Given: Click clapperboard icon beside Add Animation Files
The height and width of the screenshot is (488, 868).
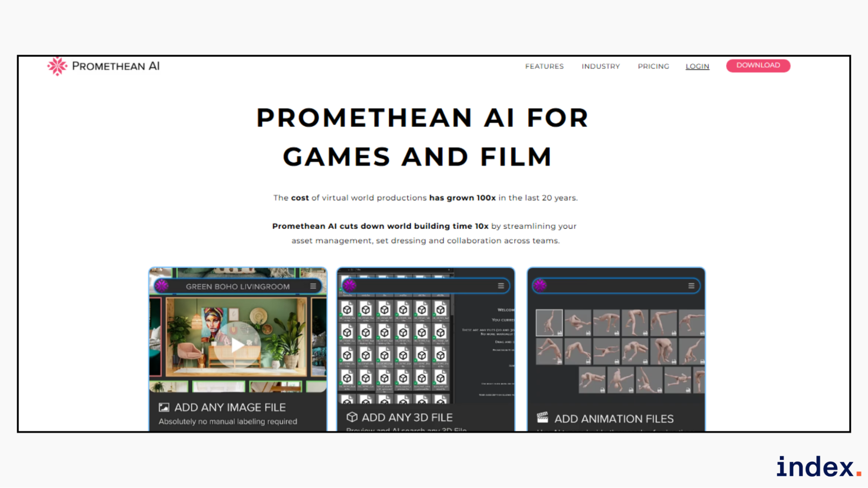Looking at the screenshot, I should click(542, 418).
